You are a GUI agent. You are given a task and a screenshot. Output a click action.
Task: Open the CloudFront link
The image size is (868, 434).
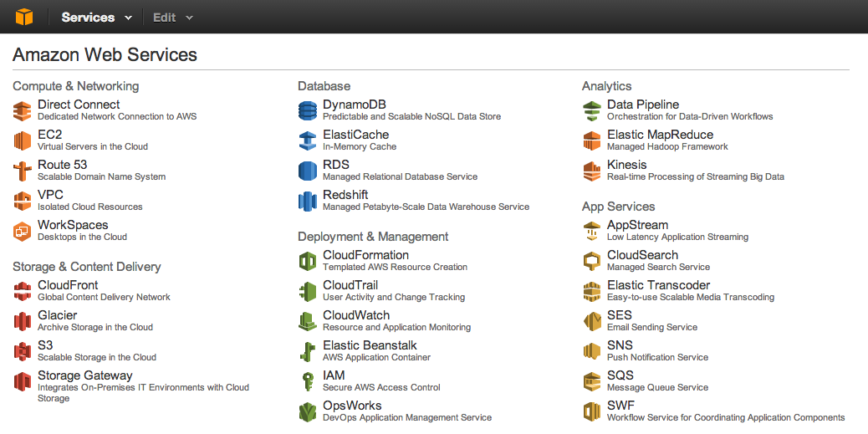(x=68, y=285)
